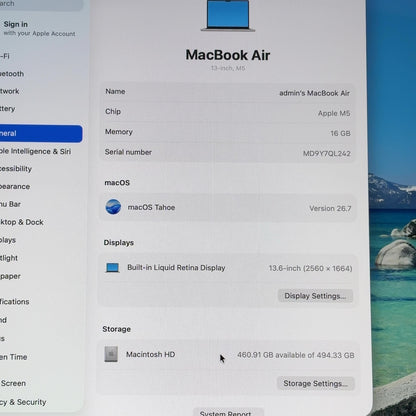Click the 'MacBook Air' heading

click(x=228, y=55)
